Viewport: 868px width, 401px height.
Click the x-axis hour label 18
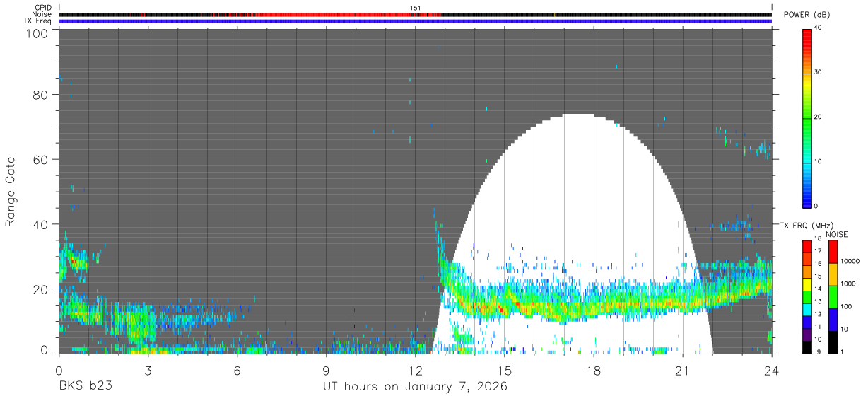593,371
